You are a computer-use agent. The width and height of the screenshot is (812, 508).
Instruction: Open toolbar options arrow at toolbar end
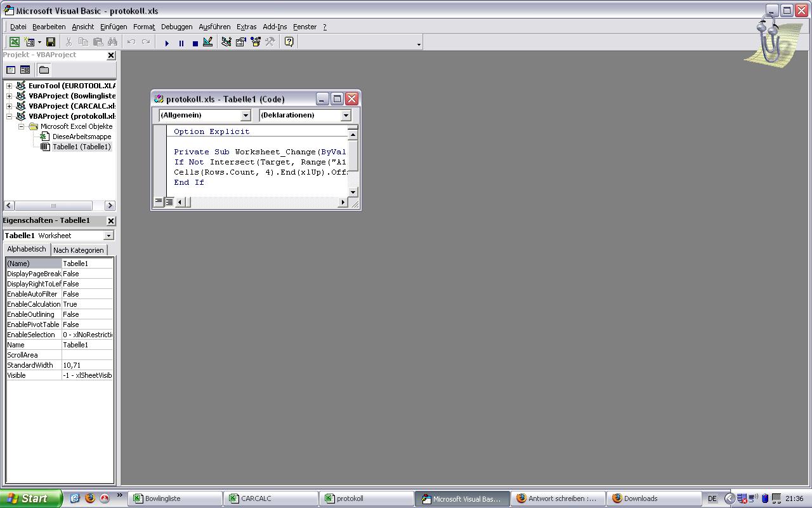click(x=419, y=44)
